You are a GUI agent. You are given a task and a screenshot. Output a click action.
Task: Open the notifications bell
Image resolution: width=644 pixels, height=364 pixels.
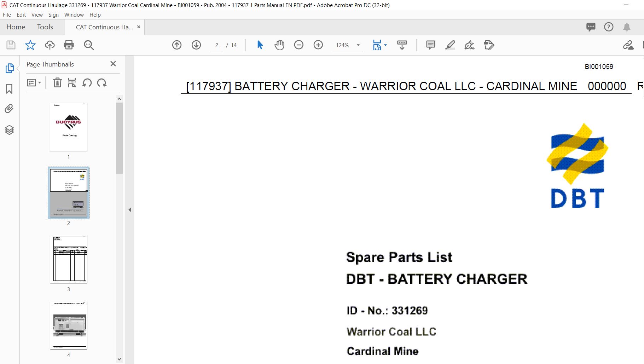[x=627, y=27]
